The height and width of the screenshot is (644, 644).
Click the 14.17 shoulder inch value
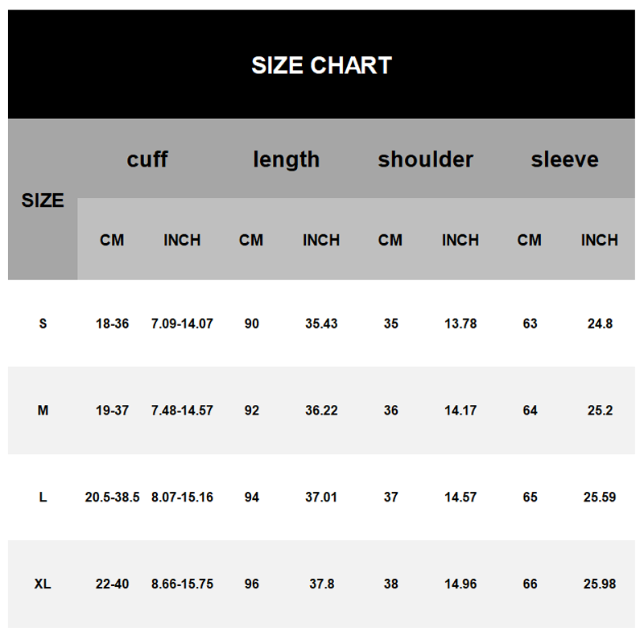(x=460, y=411)
